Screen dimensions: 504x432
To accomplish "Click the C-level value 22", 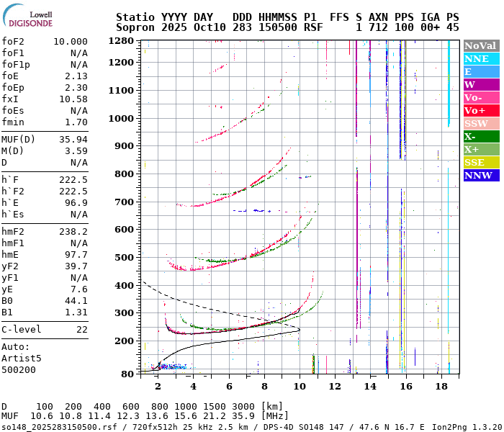I will (x=81, y=330).
